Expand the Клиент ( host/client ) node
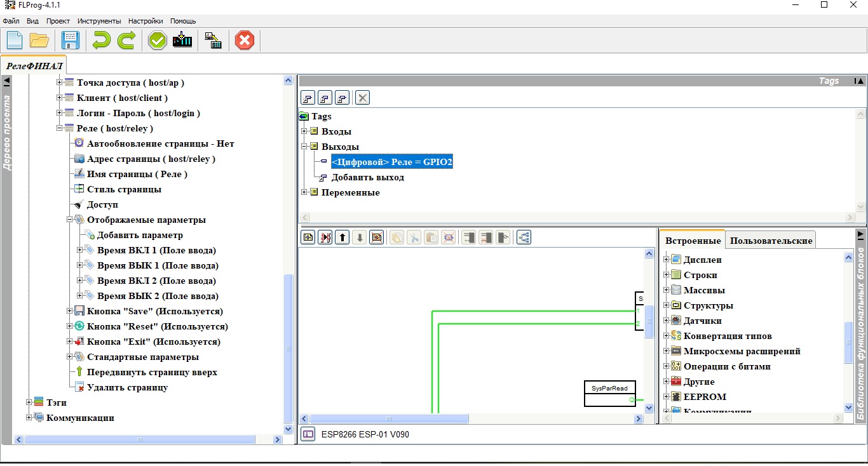Screen dimensions: 868x466 coord(60,98)
